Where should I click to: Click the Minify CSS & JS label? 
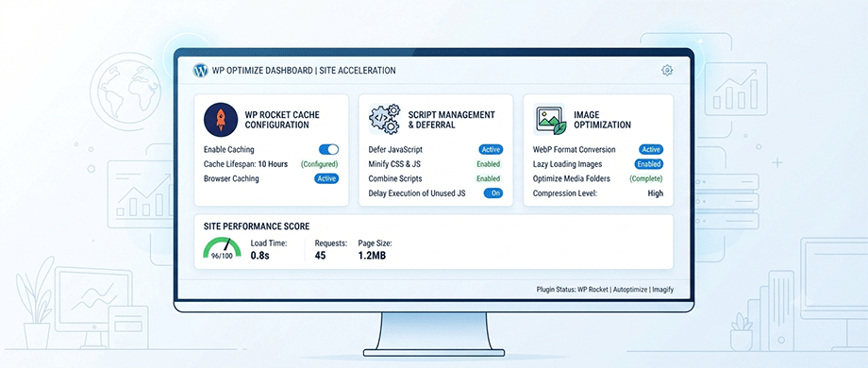(395, 164)
